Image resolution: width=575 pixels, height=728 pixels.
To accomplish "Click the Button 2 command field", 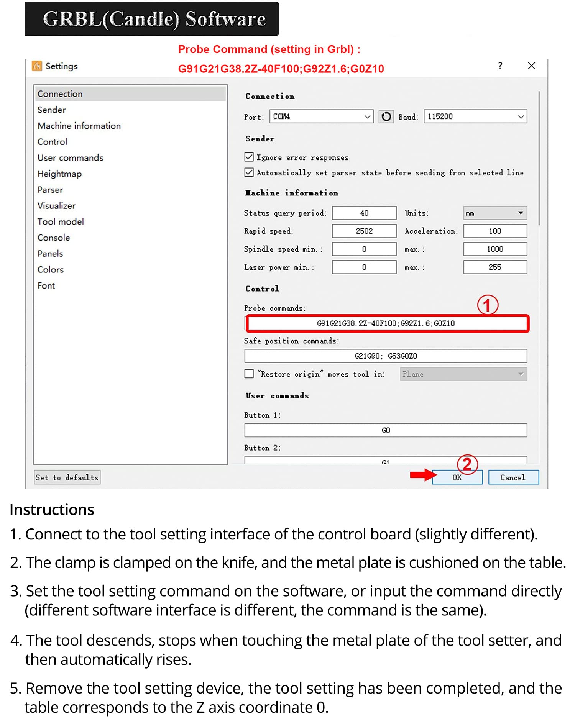I will pyautogui.click(x=386, y=460).
